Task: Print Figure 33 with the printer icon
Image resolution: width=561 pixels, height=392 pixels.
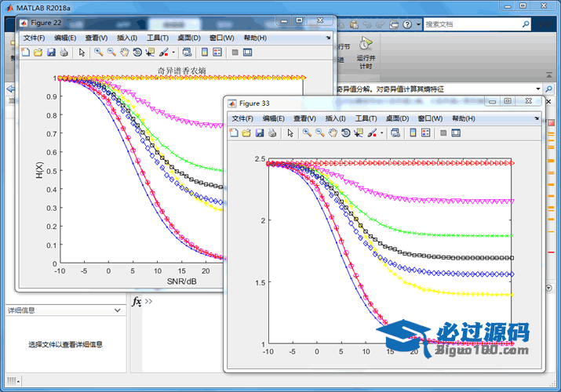Action: tap(272, 133)
